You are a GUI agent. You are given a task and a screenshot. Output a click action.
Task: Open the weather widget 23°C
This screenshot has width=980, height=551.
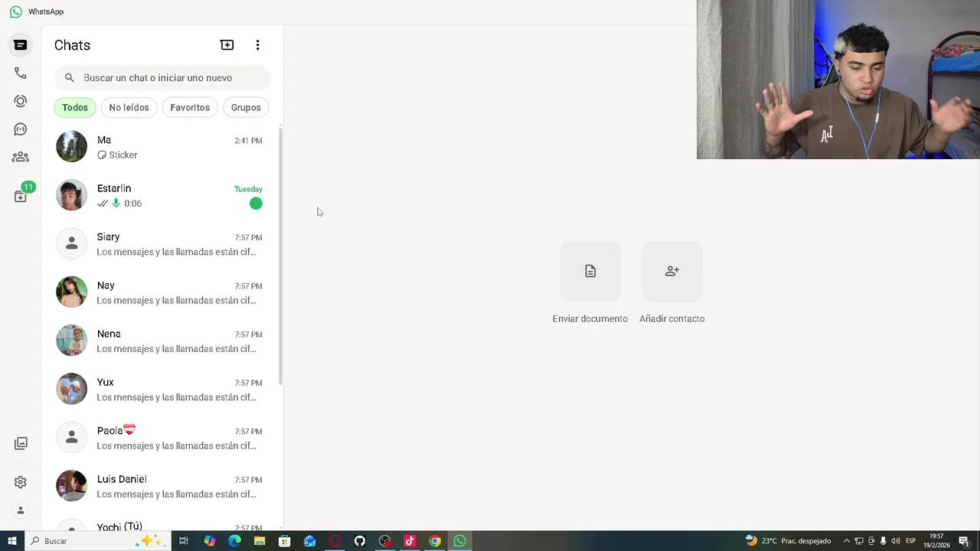[x=788, y=541]
